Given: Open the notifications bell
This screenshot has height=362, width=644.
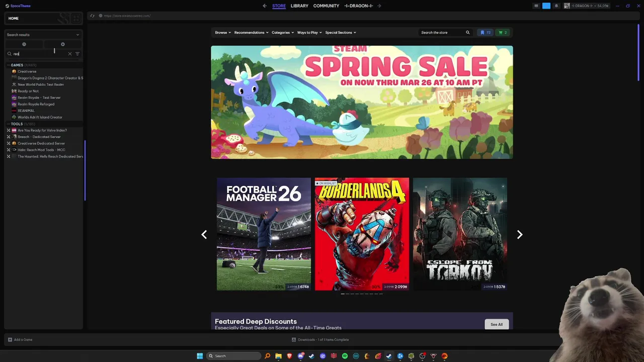Looking at the screenshot, I should click(x=556, y=6).
